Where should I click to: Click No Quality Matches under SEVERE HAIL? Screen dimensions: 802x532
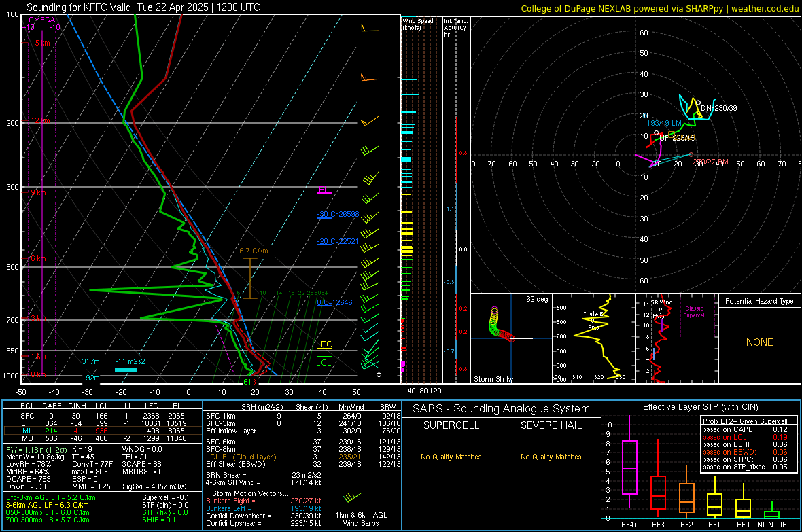[x=551, y=457]
